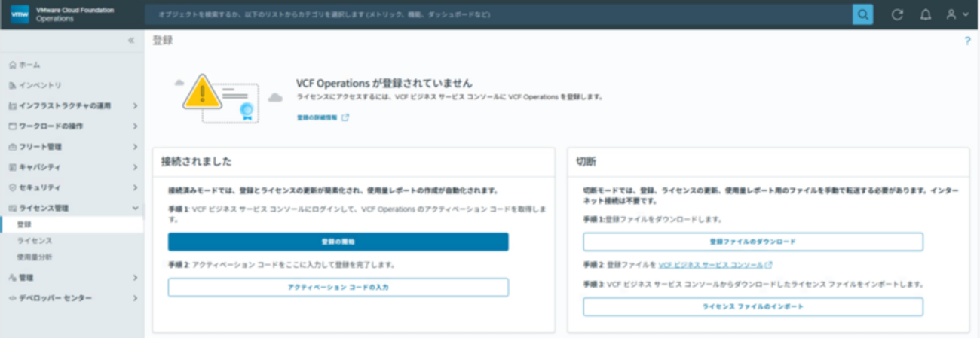Image resolution: width=980 pixels, height=338 pixels.
Task: Click the インベントリ inventory icon
Action: (x=12, y=86)
